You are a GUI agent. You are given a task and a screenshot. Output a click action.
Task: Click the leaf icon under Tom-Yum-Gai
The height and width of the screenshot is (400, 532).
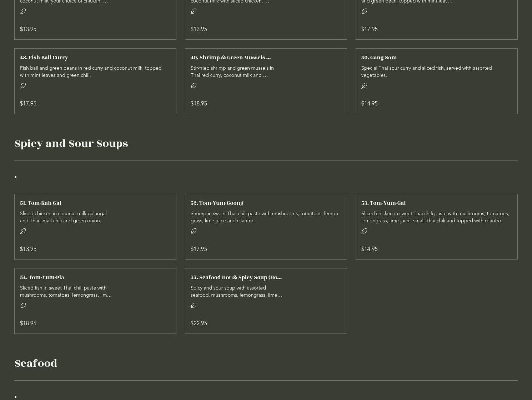point(364,231)
